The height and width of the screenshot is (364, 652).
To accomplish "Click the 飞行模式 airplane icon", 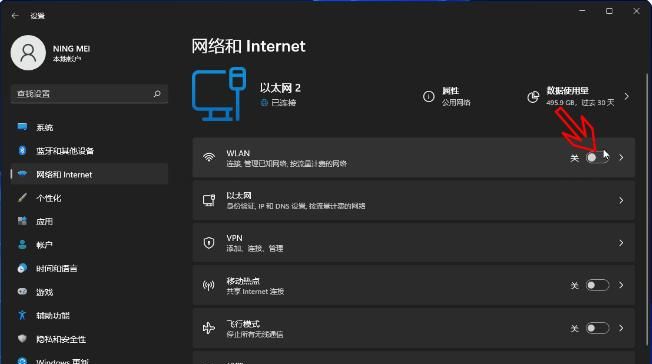I will tap(208, 328).
